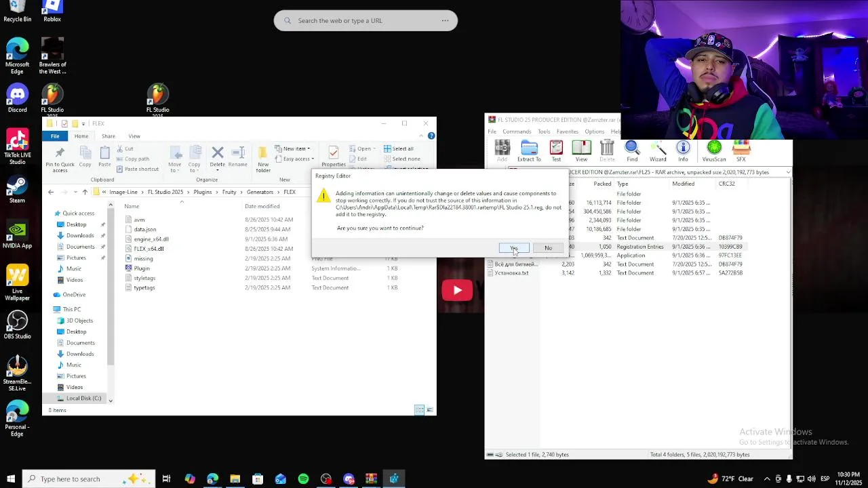The height and width of the screenshot is (488, 868).
Task: Expand the WinRAR archive path dropdown
Action: tap(788, 172)
